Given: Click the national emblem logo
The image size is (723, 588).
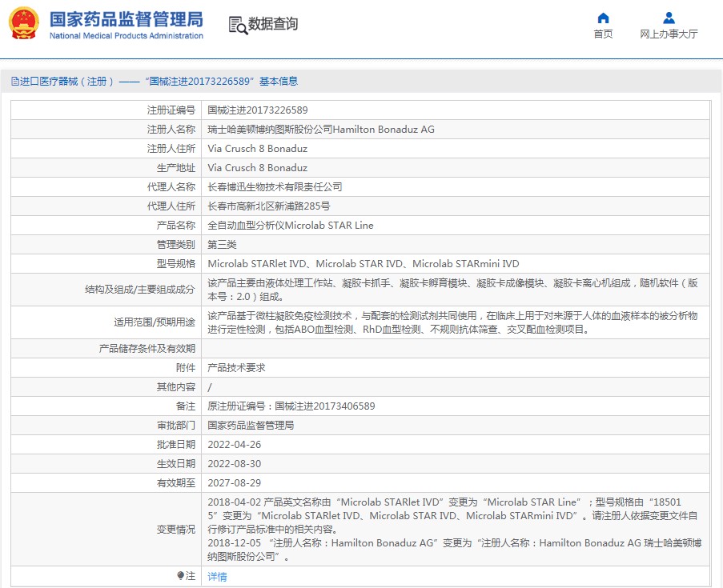Looking at the screenshot, I should tap(23, 23).
